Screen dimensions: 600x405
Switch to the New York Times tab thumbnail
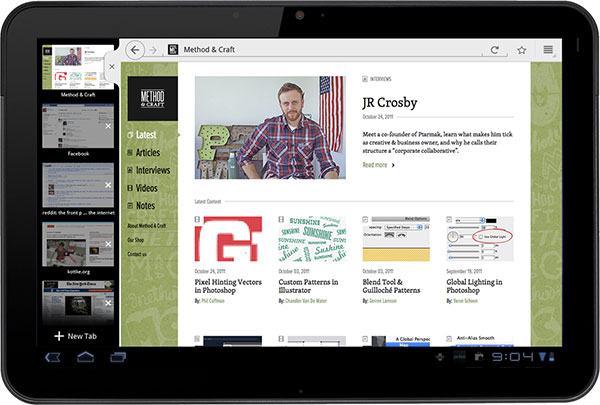[x=78, y=302]
